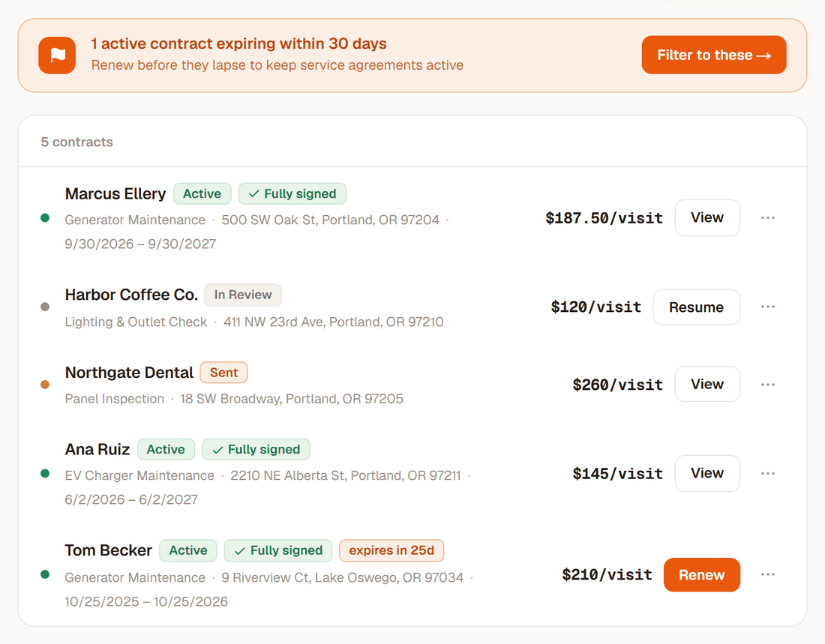Click the $145/visit price

[618, 474]
